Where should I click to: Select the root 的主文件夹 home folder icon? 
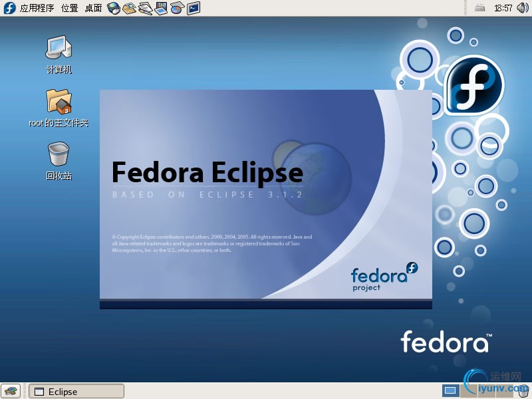[59, 108]
